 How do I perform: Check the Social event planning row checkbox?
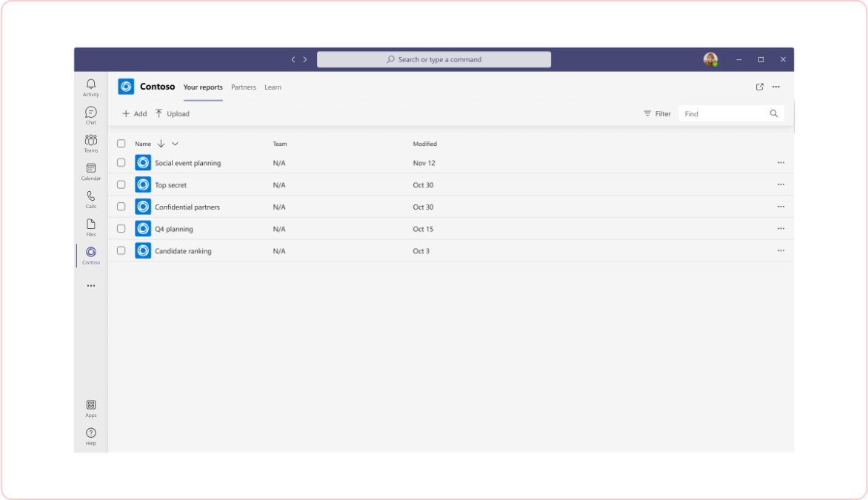coord(121,163)
